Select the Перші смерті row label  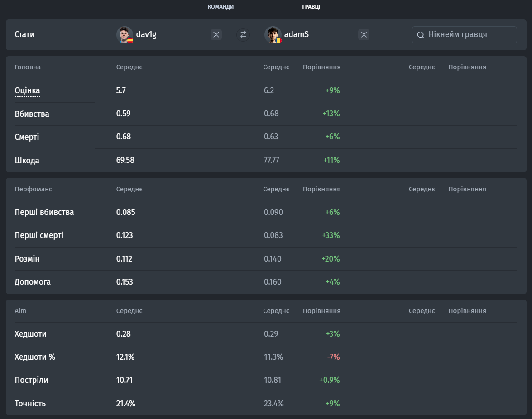(x=39, y=235)
